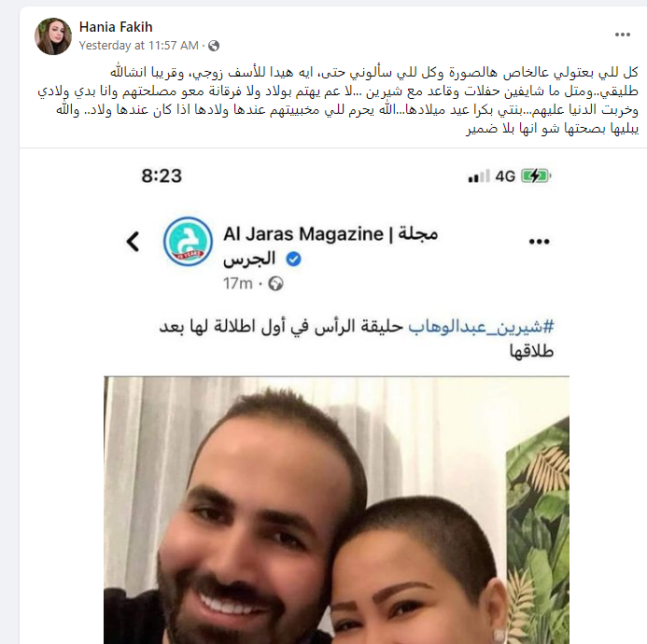Click the Al Jaras Magazine page name
Screen dimensions: 647x644
331,245
